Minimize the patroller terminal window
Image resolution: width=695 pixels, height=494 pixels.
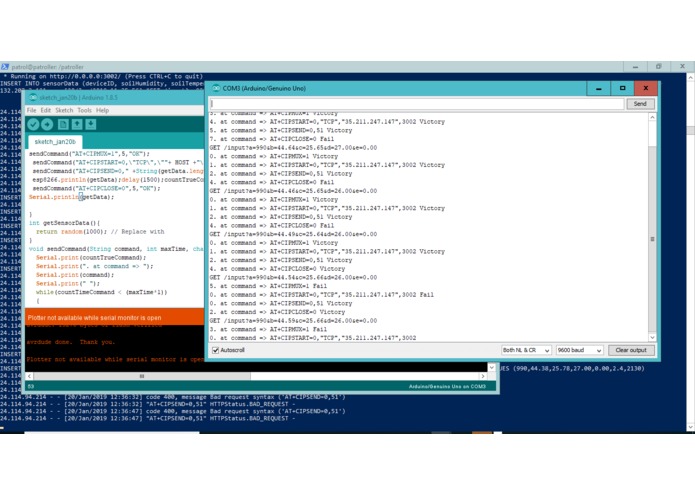pyautogui.click(x=635, y=66)
